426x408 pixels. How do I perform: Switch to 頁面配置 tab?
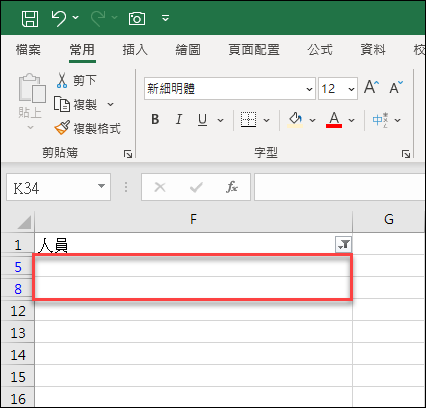pos(254,50)
